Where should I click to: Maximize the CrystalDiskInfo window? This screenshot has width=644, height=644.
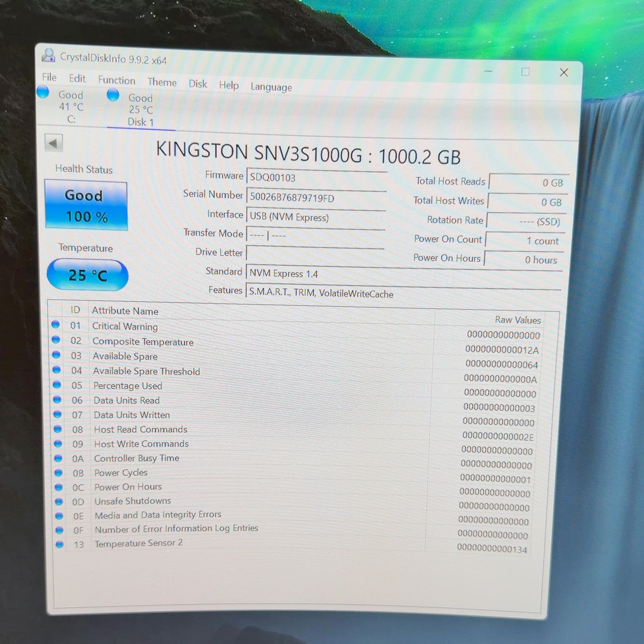(525, 72)
